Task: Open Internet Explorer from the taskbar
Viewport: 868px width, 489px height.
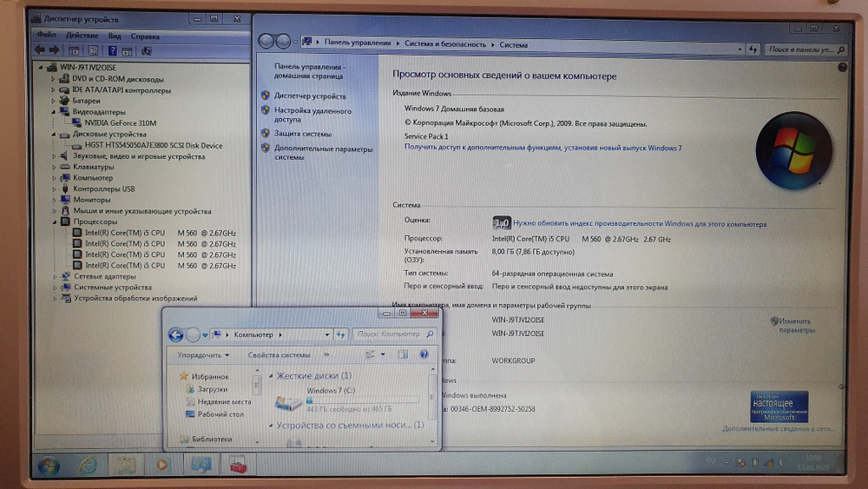Action: click(x=88, y=466)
